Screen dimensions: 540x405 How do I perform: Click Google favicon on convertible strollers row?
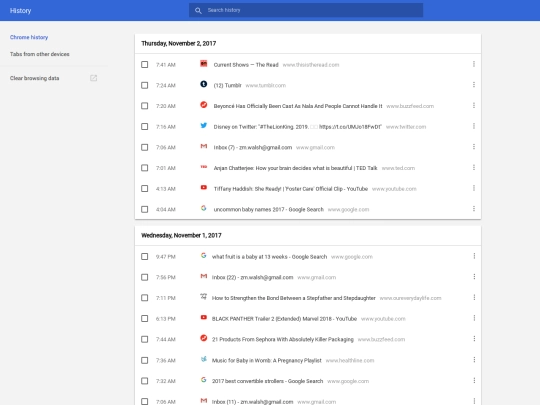[x=204, y=380]
